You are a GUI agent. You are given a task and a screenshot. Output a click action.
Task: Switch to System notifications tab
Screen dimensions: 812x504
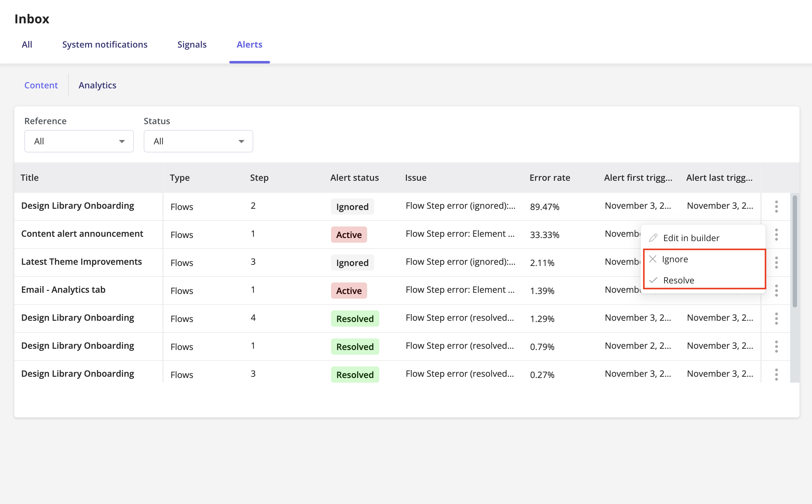click(105, 45)
